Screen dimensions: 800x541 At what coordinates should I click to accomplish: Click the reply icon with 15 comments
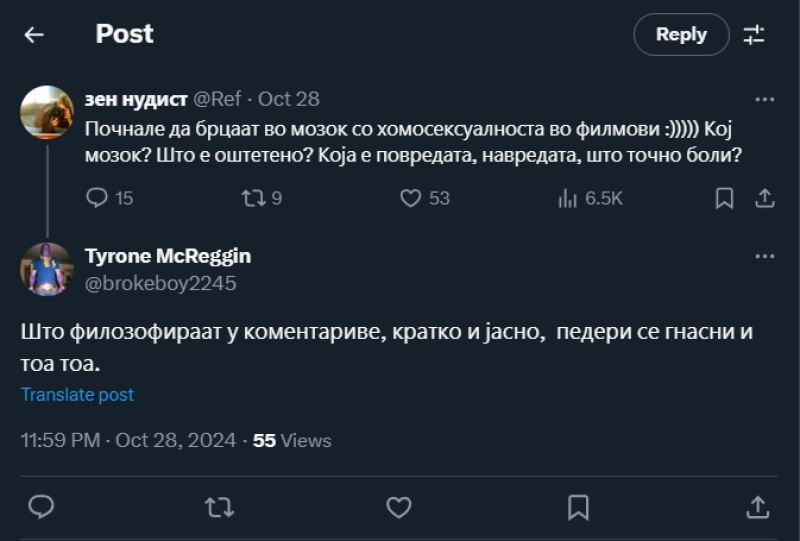97,198
